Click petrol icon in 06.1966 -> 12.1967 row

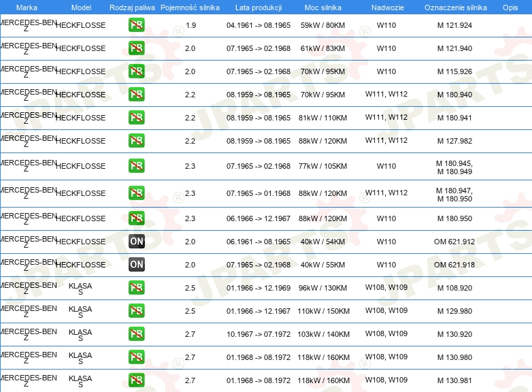tap(136, 218)
